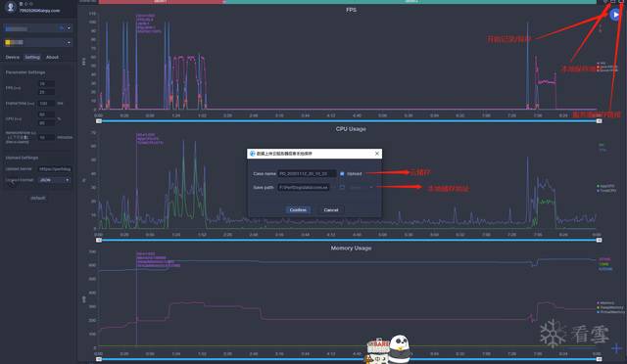This screenshot has height=364, width=627.
Task: Click the Confirm button
Action: pyautogui.click(x=298, y=209)
